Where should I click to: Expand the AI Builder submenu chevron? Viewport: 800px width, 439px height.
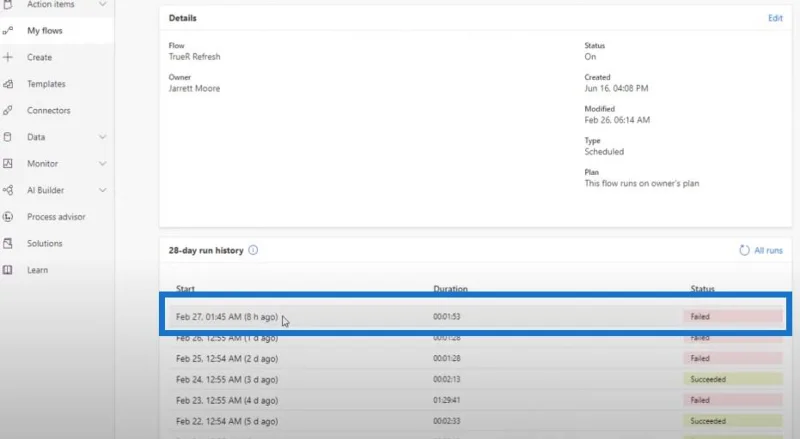coord(103,190)
